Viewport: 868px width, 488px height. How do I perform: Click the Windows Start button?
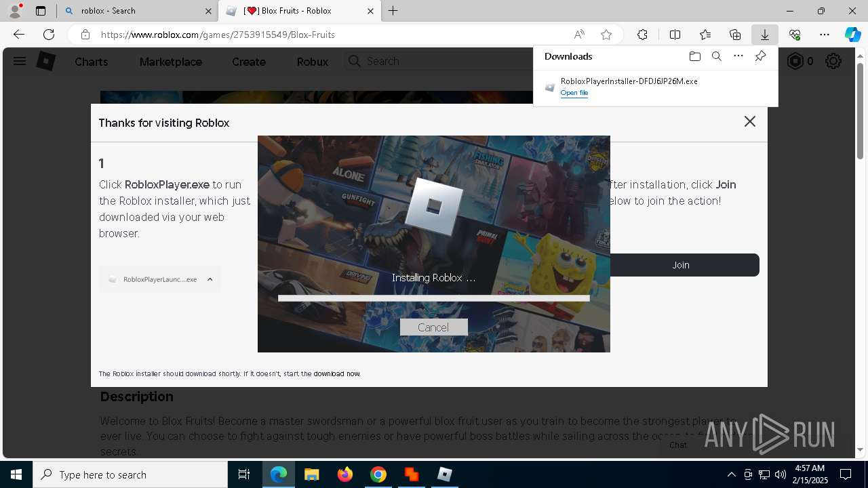16,474
